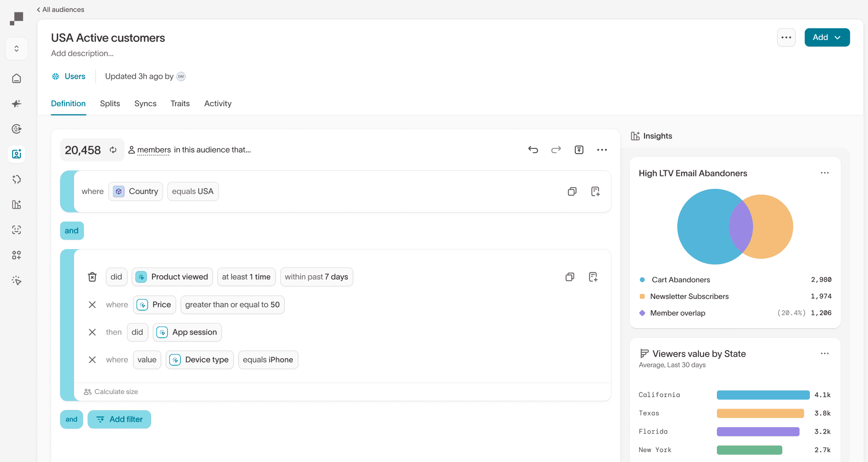Toggle the and connector between filter groups
868x462 pixels.
[72, 231]
